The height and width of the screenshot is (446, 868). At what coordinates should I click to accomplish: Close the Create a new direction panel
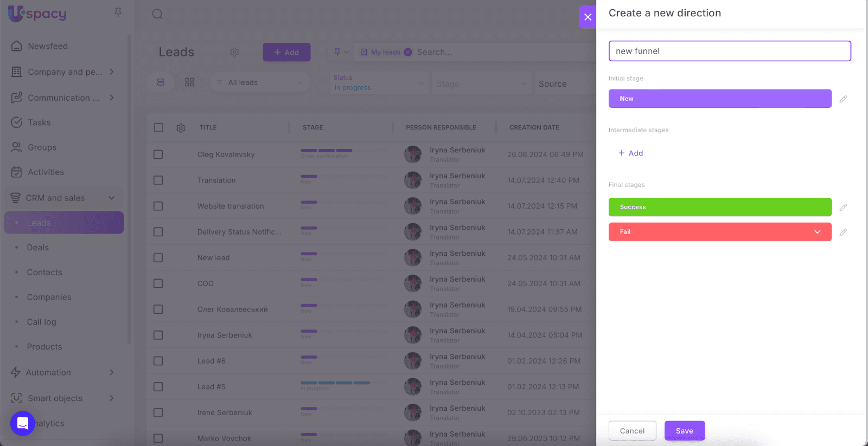[588, 17]
